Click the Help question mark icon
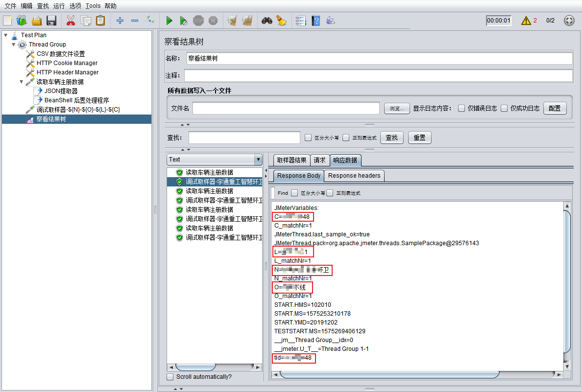 (316, 21)
